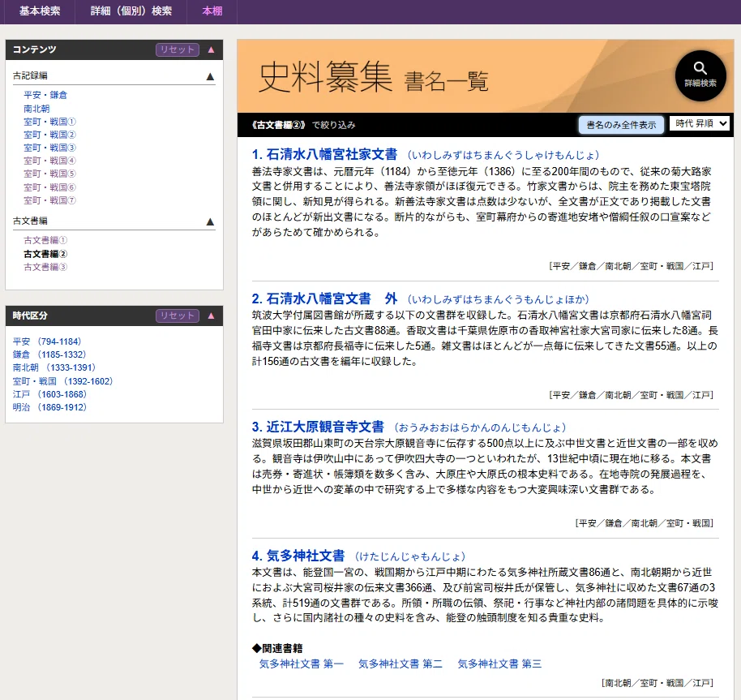This screenshot has height=700, width=741.
Task: Open the 時代 昇順 sort dropdown
Action: click(x=700, y=124)
